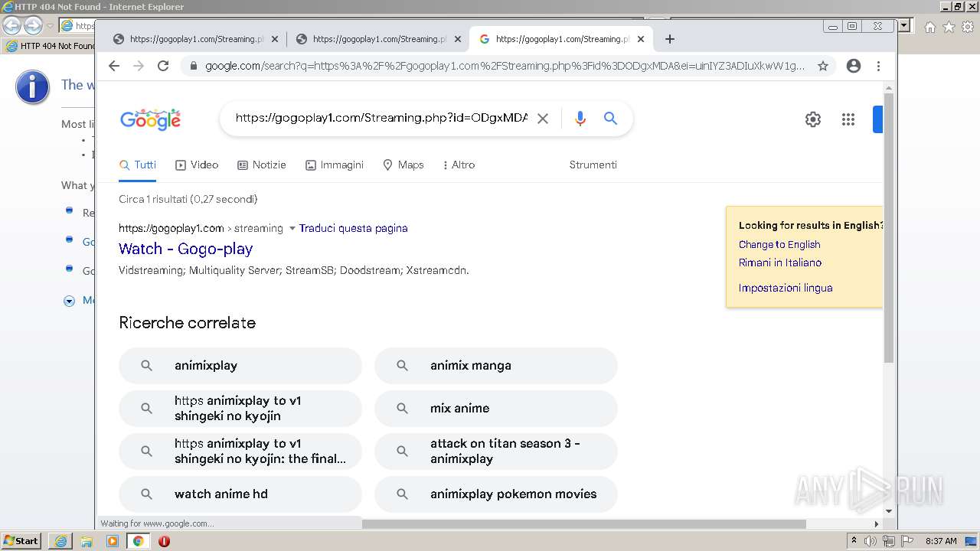Open Google apps grid icon
980x551 pixels.
click(x=848, y=119)
